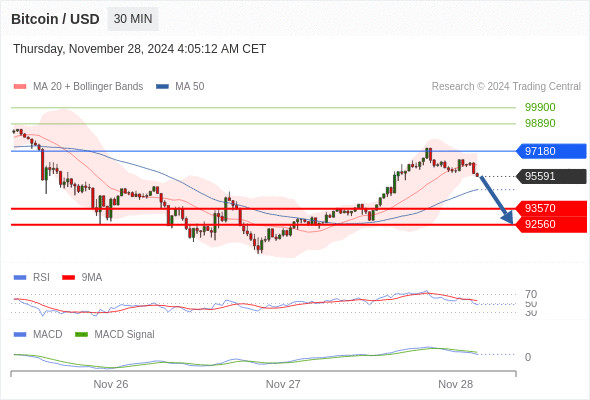This screenshot has height=400, width=590.
Task: Click the 97180 blue pivot price tag
Action: [x=551, y=151]
